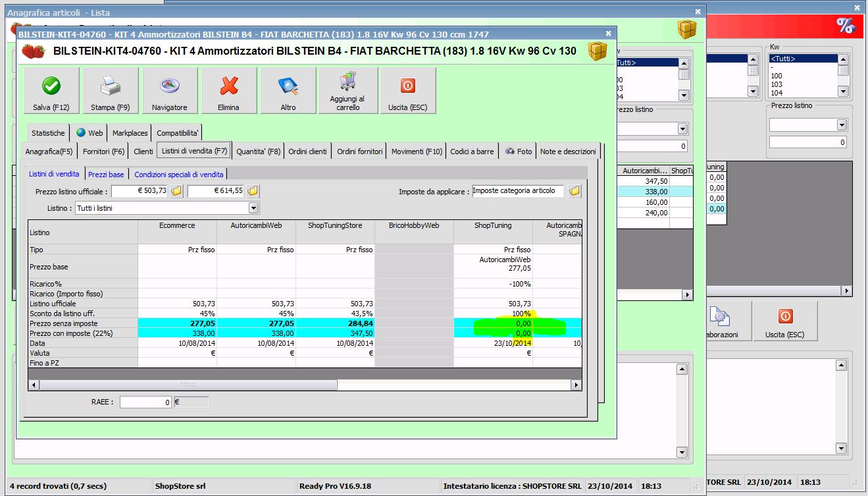Viewport: 868px width, 496px height.
Task: Click the Imposte da applicare field
Action: [518, 191]
